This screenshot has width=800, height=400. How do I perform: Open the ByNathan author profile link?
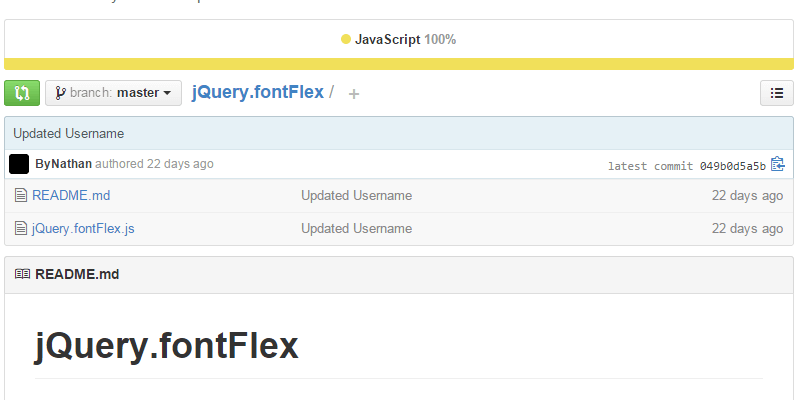coord(63,164)
